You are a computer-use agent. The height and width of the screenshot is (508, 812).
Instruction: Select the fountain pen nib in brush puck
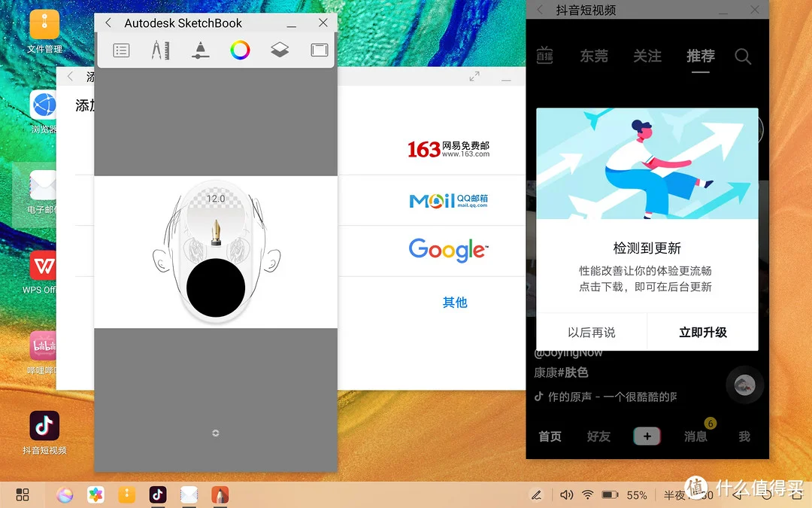(x=216, y=233)
